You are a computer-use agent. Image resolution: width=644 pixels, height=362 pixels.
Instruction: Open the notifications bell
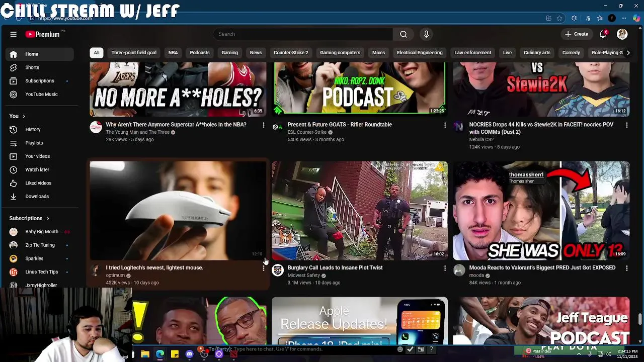[x=603, y=34]
